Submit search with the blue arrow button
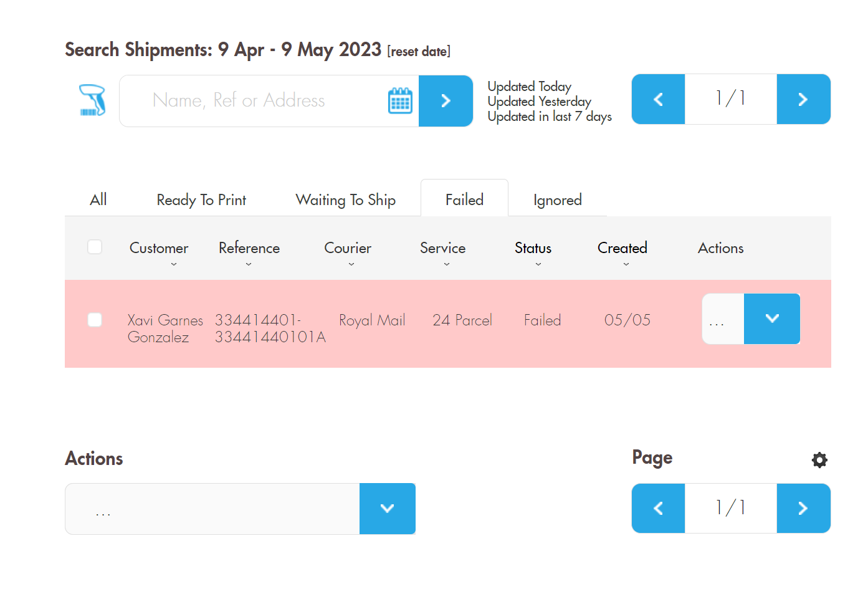This screenshot has width=868, height=599. pos(446,101)
